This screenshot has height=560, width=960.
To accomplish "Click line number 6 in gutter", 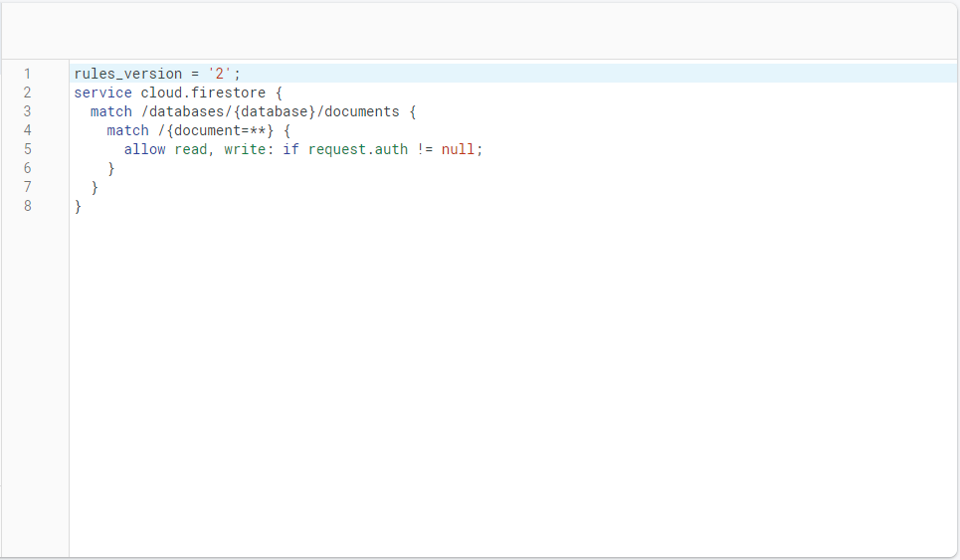I will click(x=28, y=169).
